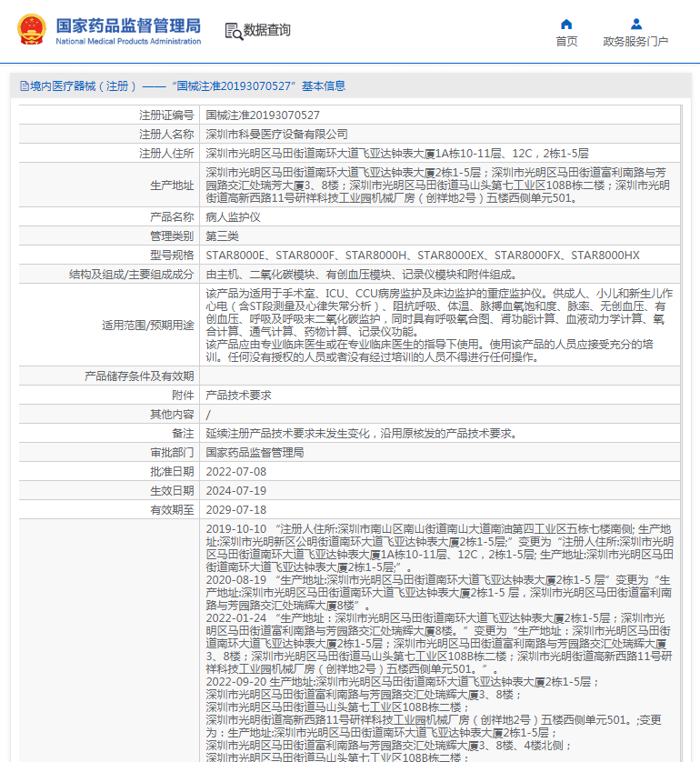Click 国家药品监督管理局 site title
This screenshot has width=700, height=762.
128,25
